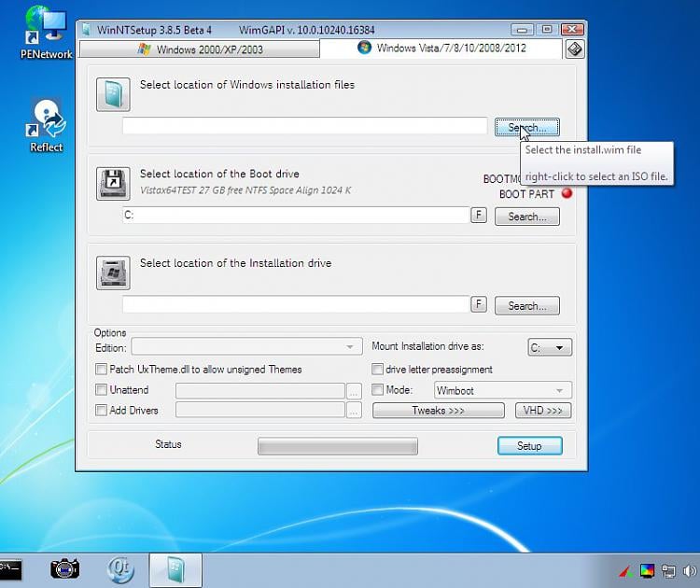Click the installation files path field
Screen dimensions: 700x588
(305, 125)
